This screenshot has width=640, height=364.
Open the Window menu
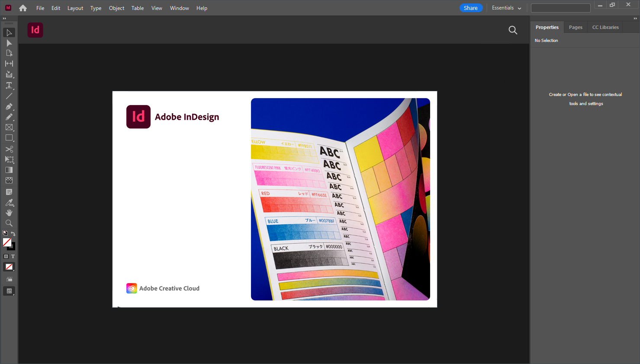180,8
